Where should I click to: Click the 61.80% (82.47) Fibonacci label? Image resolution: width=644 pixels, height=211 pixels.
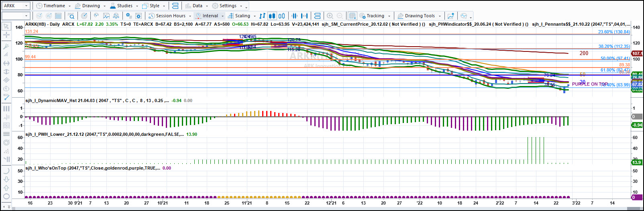click(615, 70)
